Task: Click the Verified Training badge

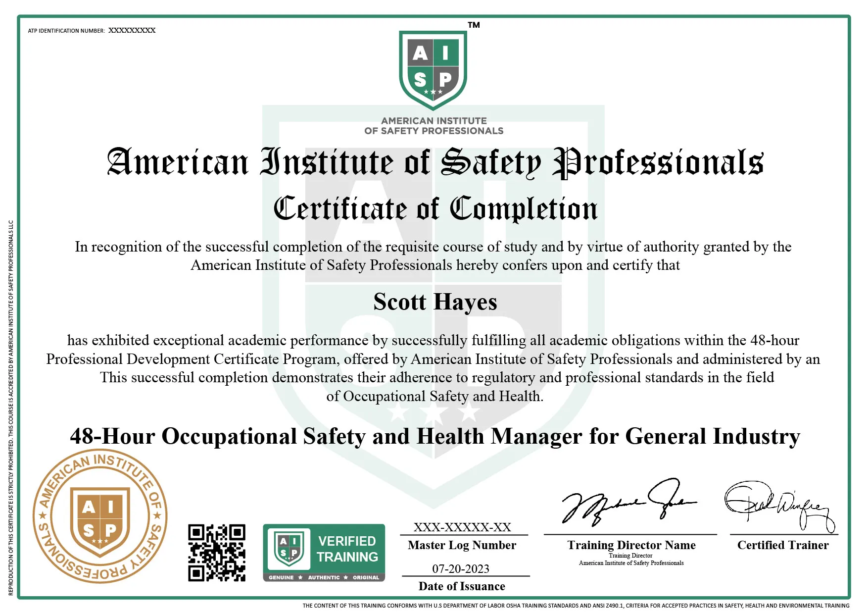Action: pyautogui.click(x=324, y=553)
